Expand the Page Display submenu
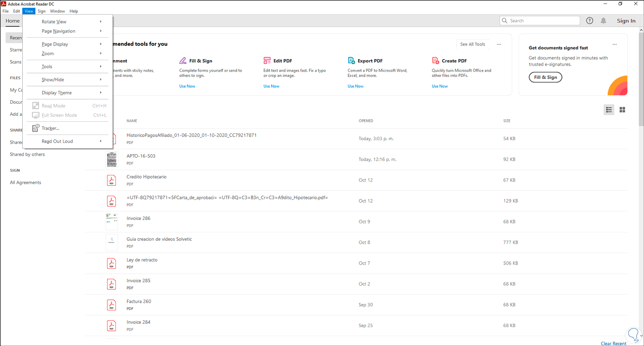 [x=55, y=44]
